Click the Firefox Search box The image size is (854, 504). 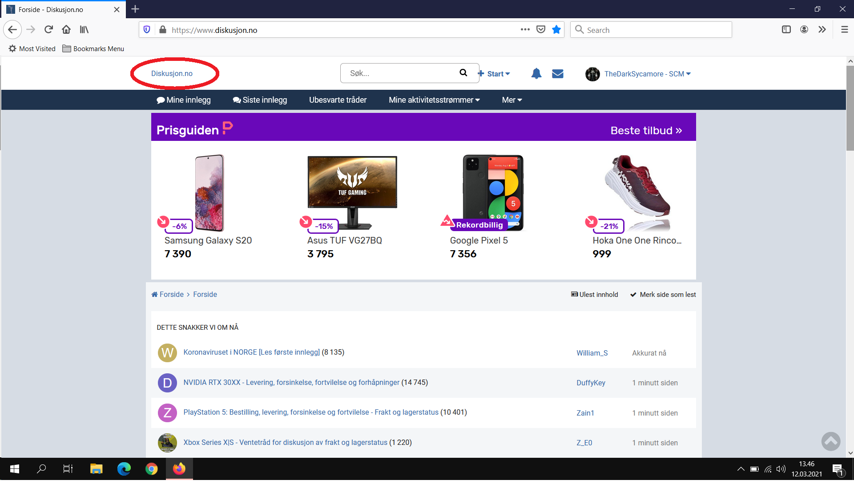651,30
